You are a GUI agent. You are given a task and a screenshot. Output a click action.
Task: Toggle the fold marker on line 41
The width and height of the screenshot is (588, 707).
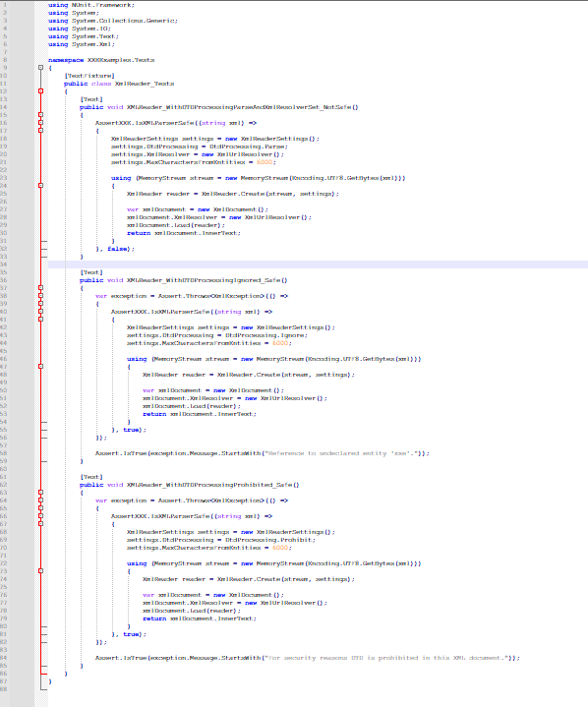(x=40, y=320)
